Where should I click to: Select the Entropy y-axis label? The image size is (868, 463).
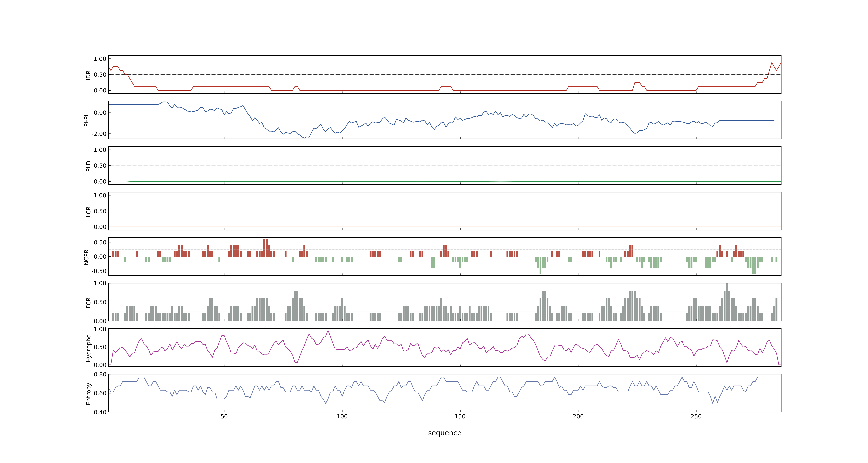[88, 393]
